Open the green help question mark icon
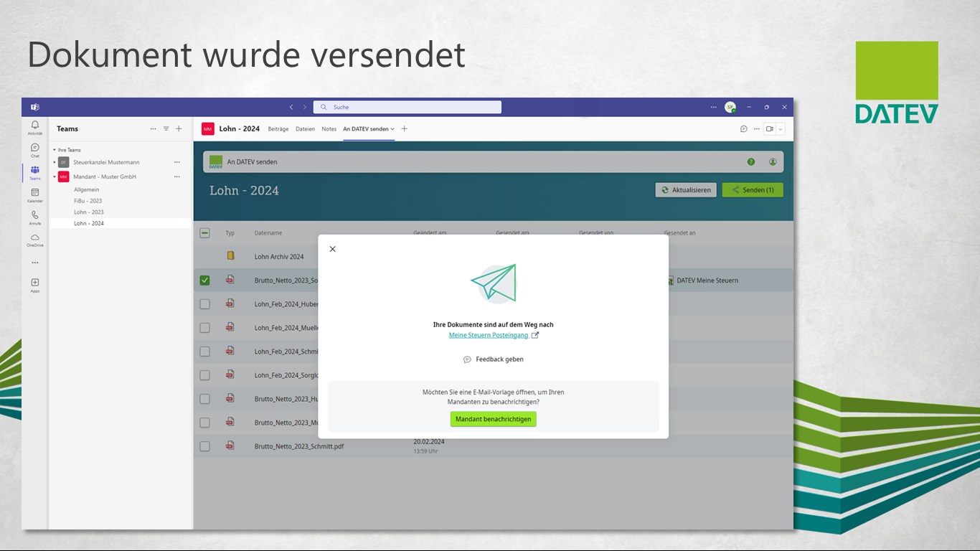Viewport: 980px width, 551px height. (751, 161)
